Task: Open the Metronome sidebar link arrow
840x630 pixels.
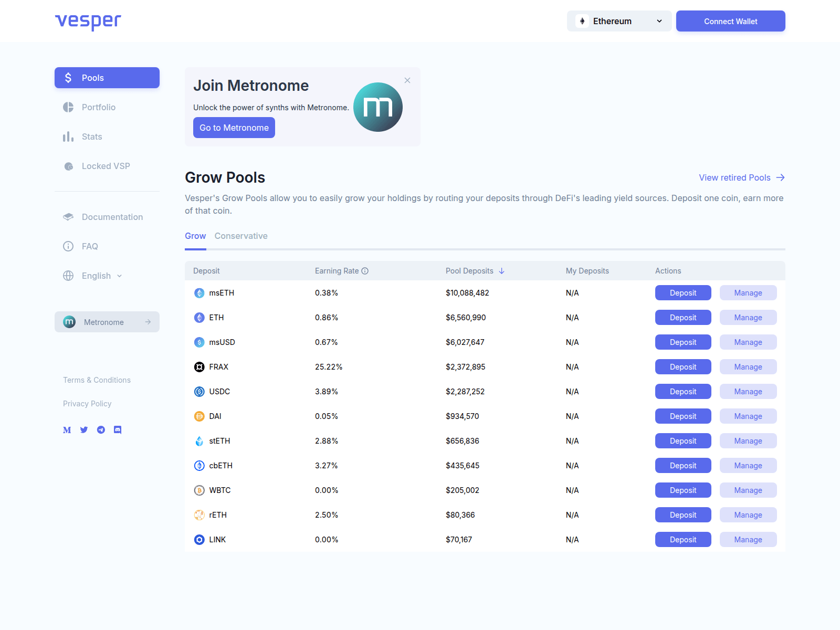Action: click(x=148, y=322)
